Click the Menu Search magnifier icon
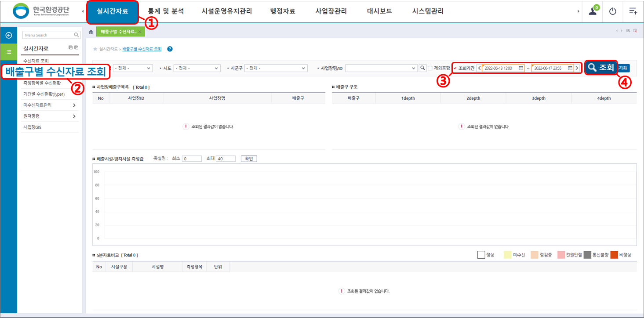This screenshot has height=318, width=644. (x=76, y=35)
